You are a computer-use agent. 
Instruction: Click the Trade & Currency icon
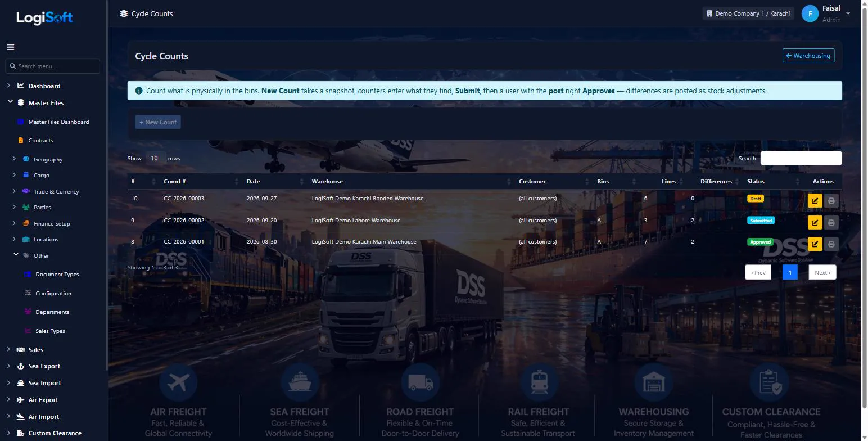coord(26,191)
